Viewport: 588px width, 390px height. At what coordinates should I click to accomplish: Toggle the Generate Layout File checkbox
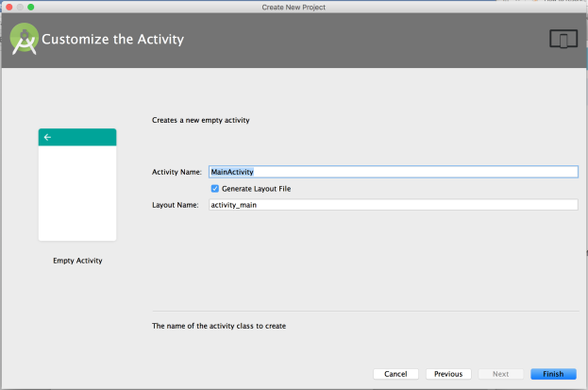[215, 189]
